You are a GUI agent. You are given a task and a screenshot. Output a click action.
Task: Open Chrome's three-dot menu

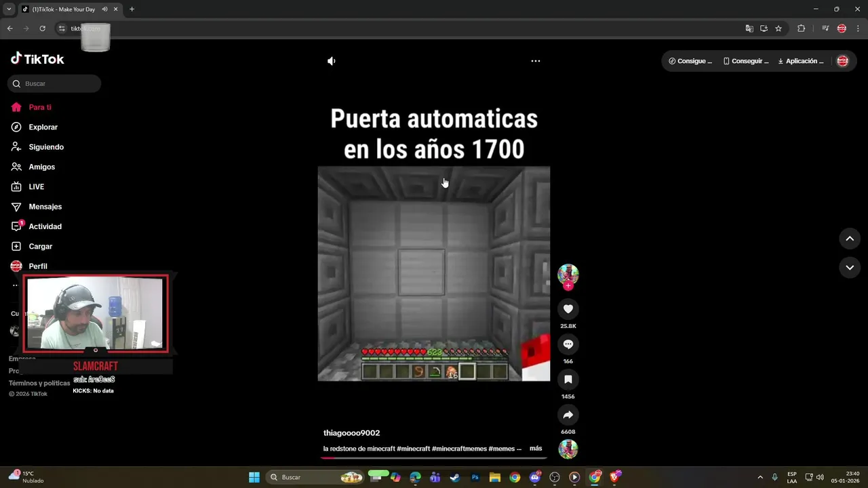[859, 28]
